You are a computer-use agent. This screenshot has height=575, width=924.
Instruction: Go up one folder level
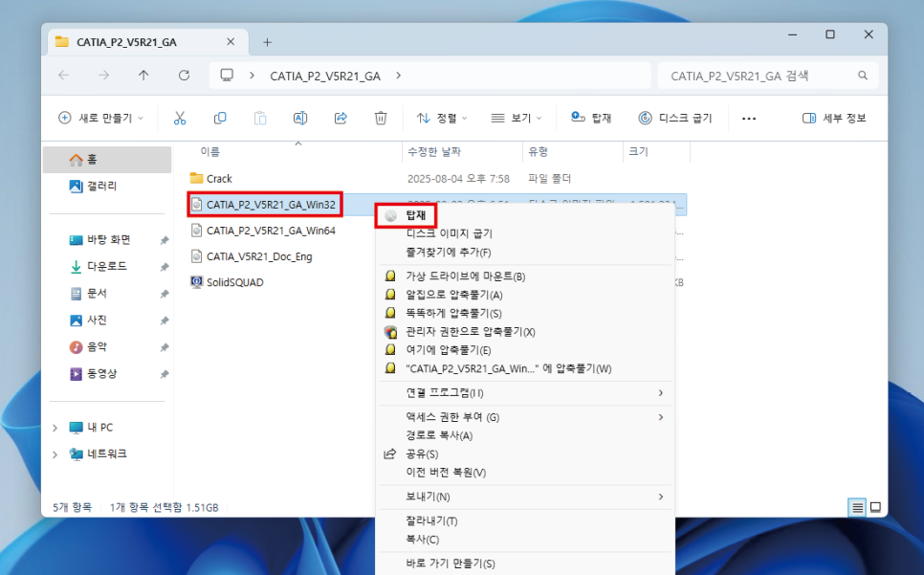(143, 76)
